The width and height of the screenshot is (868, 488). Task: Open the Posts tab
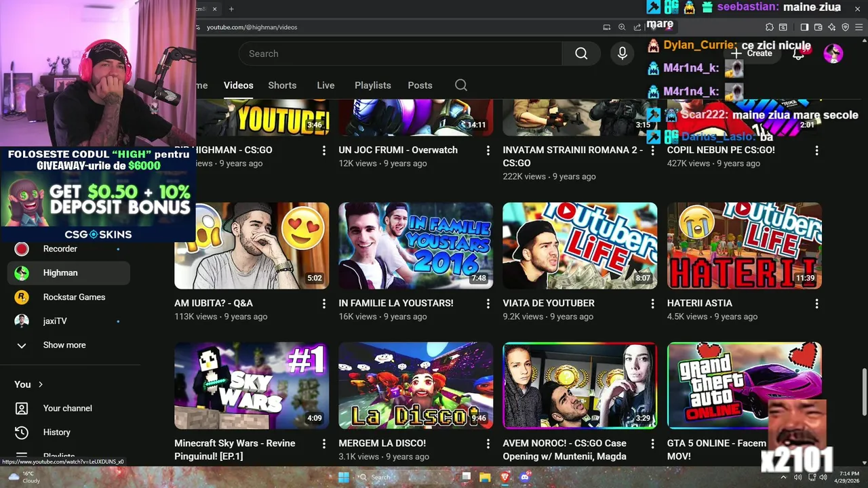coord(420,85)
